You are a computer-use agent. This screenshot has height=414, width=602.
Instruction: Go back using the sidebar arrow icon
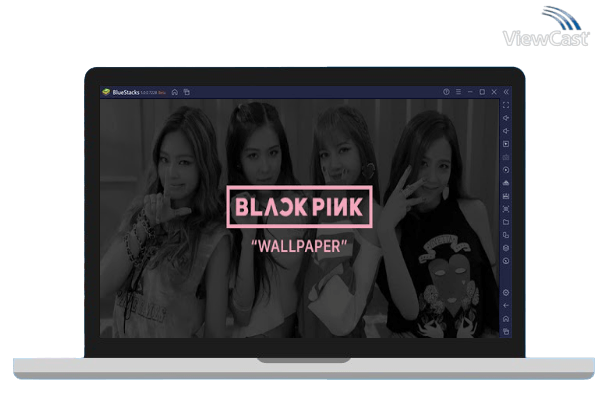point(506,306)
